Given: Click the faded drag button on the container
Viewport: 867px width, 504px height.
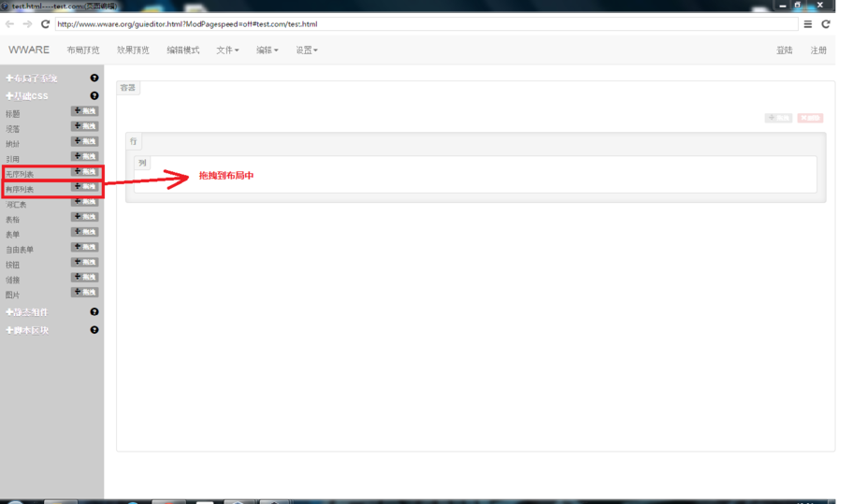Looking at the screenshot, I should pyautogui.click(x=778, y=118).
